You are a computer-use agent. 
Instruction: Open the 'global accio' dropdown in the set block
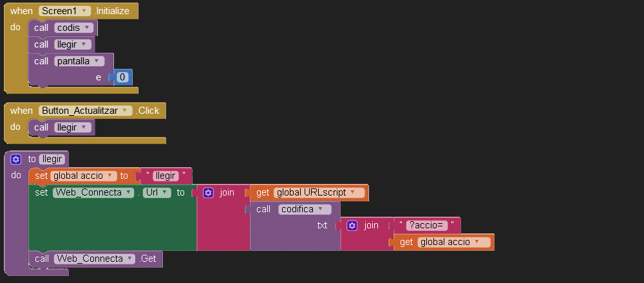(110, 176)
